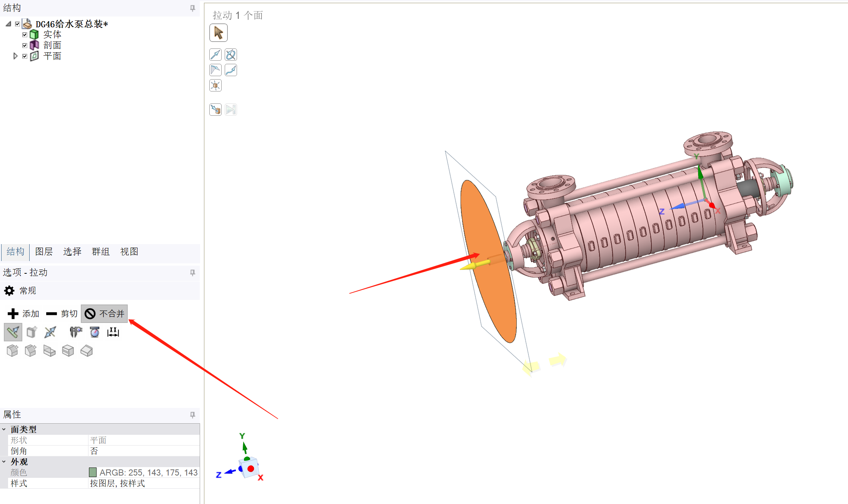Select the Scale Body tool guide
The width and height of the screenshot is (848, 504).
pyautogui.click(x=215, y=85)
